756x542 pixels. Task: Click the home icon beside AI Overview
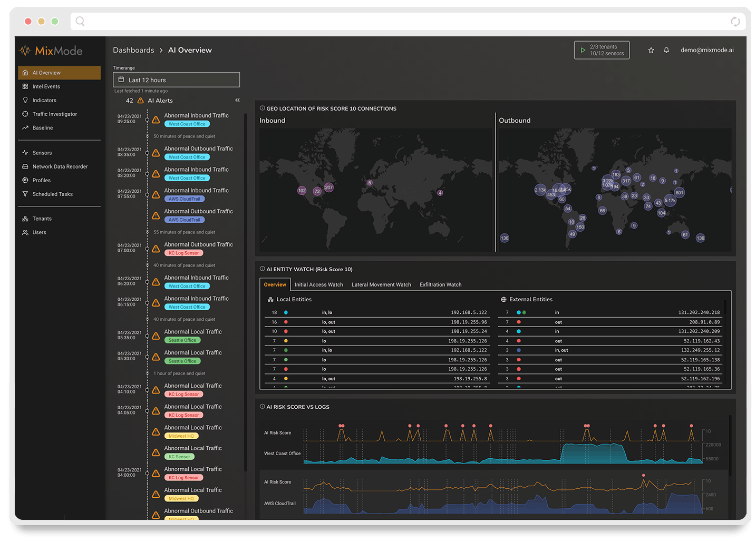[x=25, y=73]
